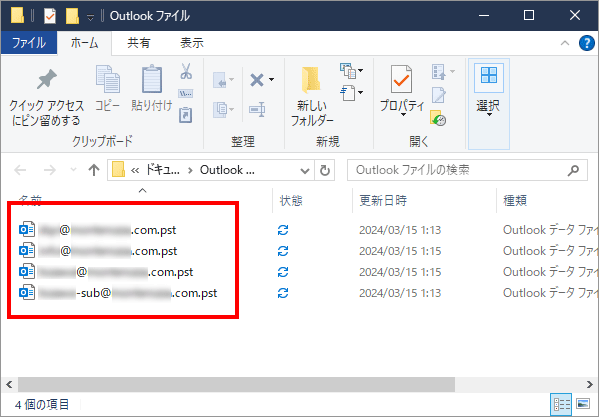Screen dimensions: 599x417
Task: Create a new folder
Action: click(312, 97)
